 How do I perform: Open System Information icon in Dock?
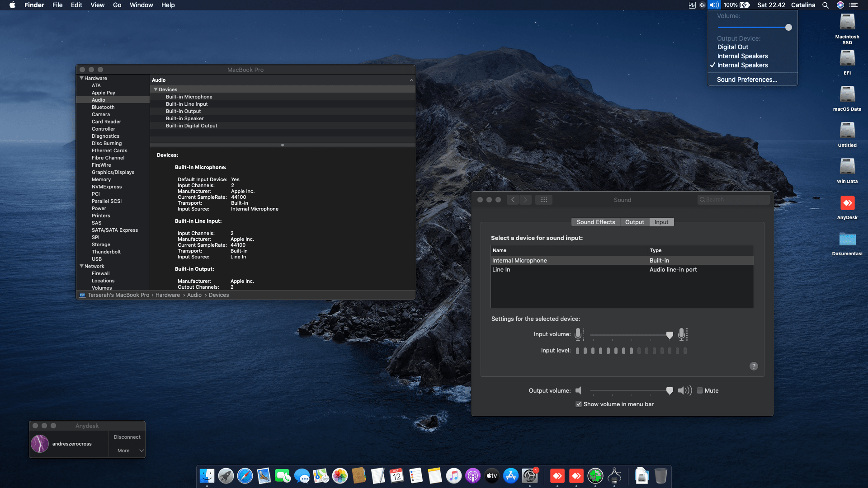coord(614,476)
